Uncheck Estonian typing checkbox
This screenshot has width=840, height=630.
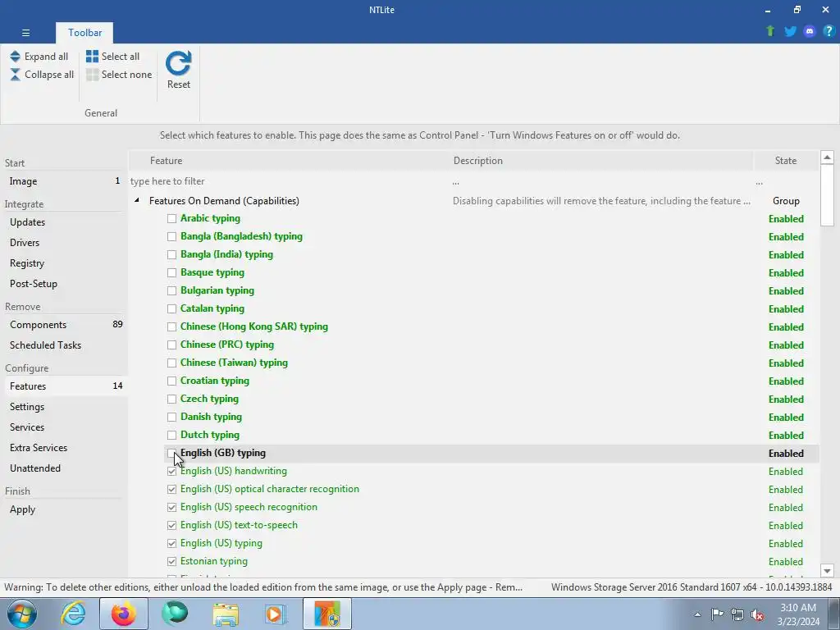coord(171,561)
